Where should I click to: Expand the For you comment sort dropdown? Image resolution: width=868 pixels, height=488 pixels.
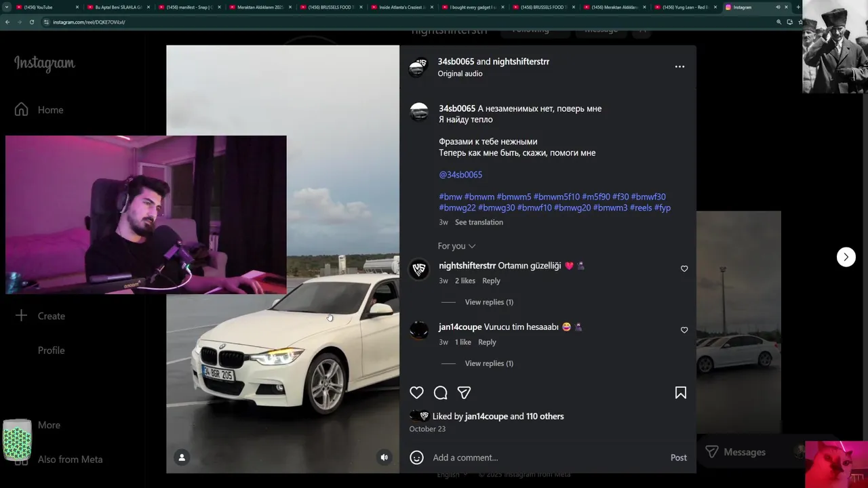pyautogui.click(x=456, y=246)
